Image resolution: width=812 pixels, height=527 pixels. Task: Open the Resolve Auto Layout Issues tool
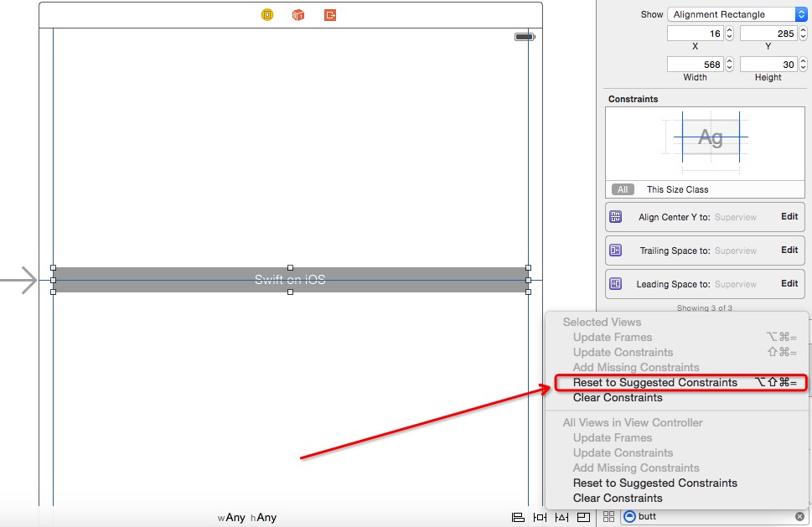coord(561,517)
